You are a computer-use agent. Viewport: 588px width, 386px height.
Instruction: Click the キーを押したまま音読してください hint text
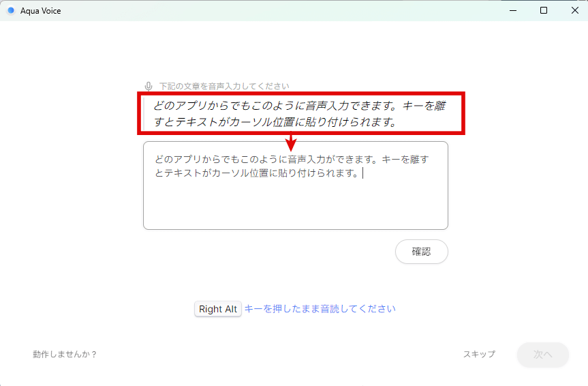[320, 309]
